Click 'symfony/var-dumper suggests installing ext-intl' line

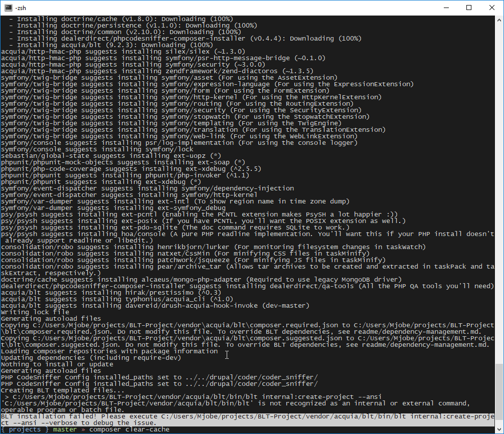(175, 201)
